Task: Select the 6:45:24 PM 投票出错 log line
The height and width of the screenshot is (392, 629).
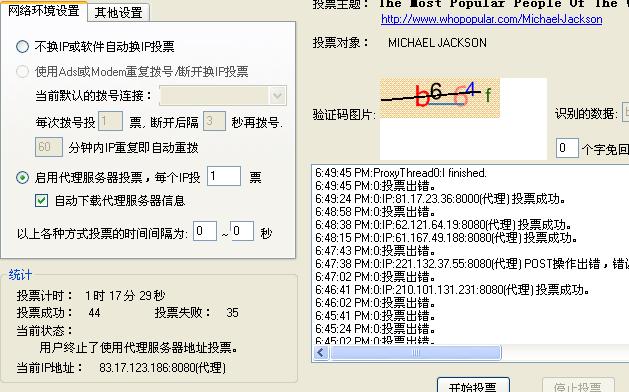Action: [375, 329]
